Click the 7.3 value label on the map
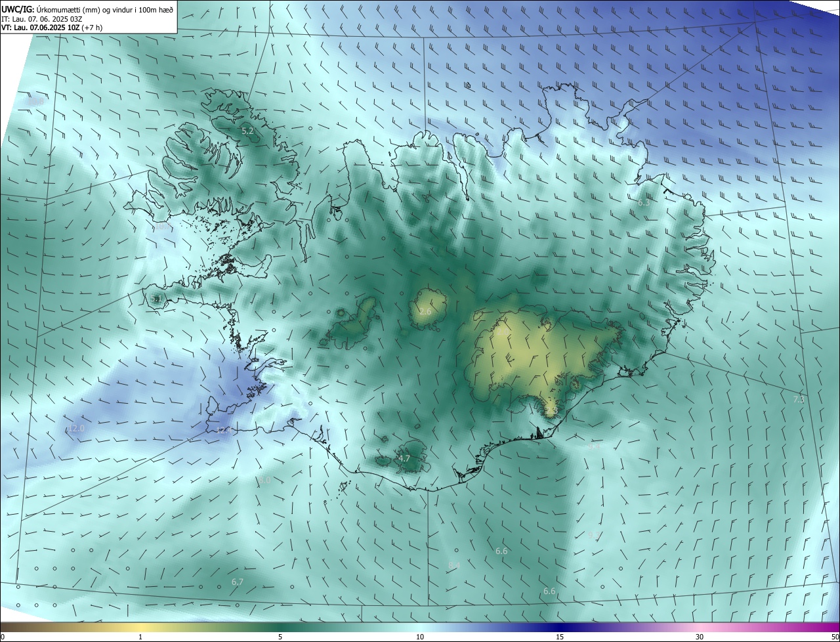This screenshot has width=840, height=642. [799, 399]
